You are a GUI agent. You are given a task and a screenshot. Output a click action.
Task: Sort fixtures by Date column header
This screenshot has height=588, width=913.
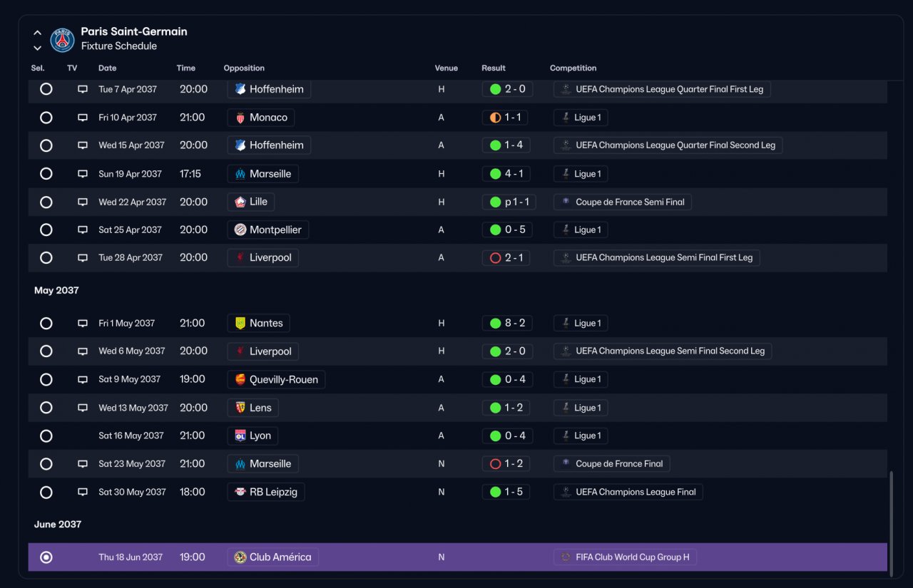coord(107,68)
